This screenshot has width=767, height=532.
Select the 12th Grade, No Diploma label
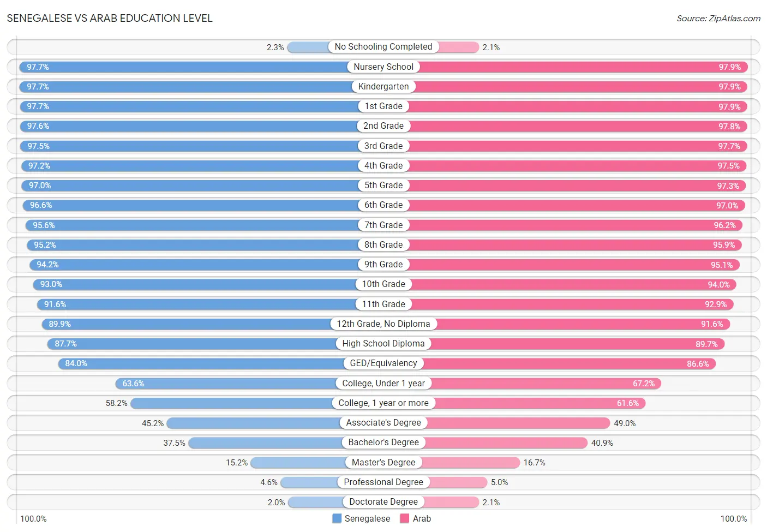coord(383,324)
